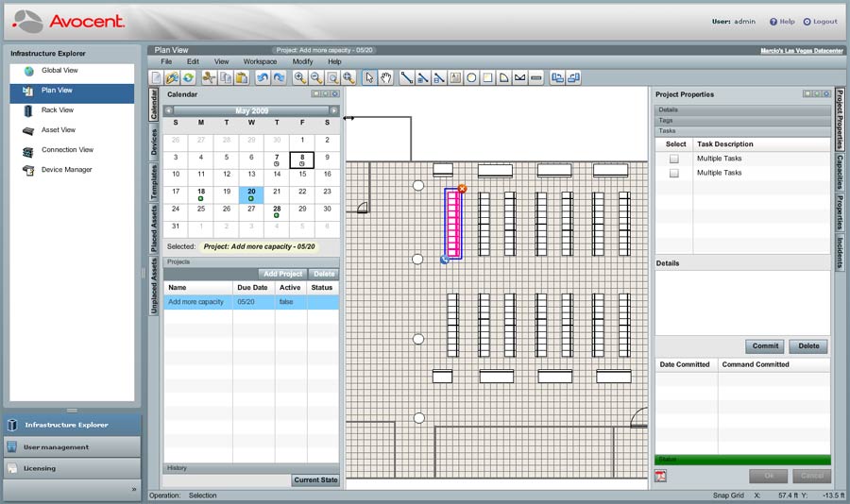Click the refresh icon in toolbar
The image size is (850, 504).
[189, 77]
